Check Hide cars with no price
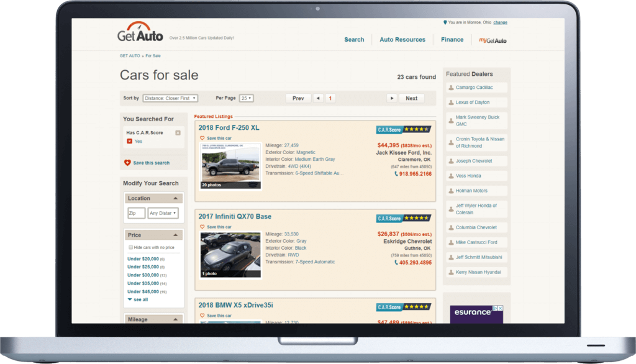The width and height of the screenshot is (636, 364). coord(130,247)
